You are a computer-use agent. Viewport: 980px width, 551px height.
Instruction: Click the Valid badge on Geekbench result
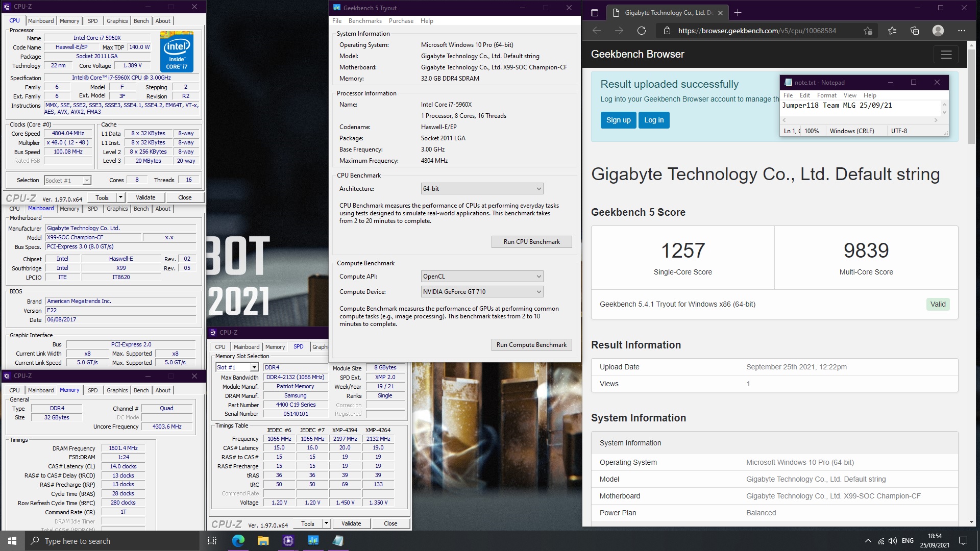tap(938, 305)
